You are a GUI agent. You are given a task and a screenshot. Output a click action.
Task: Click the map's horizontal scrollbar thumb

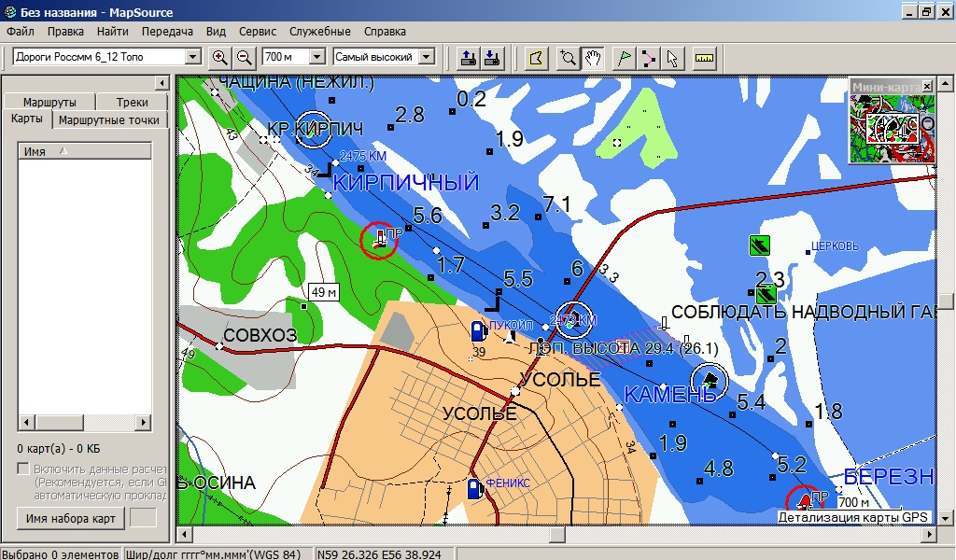[557, 535]
